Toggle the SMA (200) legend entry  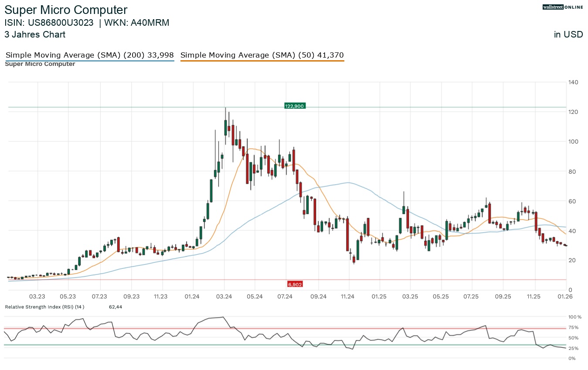[89, 55]
